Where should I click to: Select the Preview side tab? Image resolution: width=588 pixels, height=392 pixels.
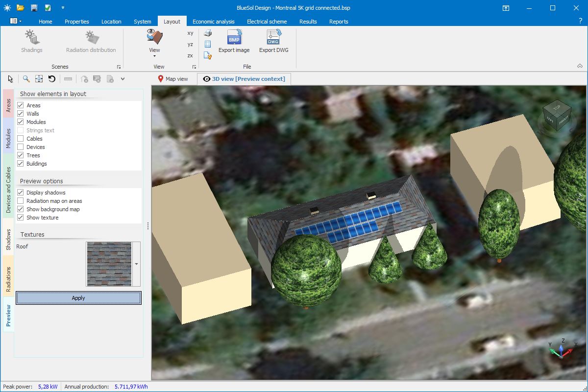click(x=8, y=316)
